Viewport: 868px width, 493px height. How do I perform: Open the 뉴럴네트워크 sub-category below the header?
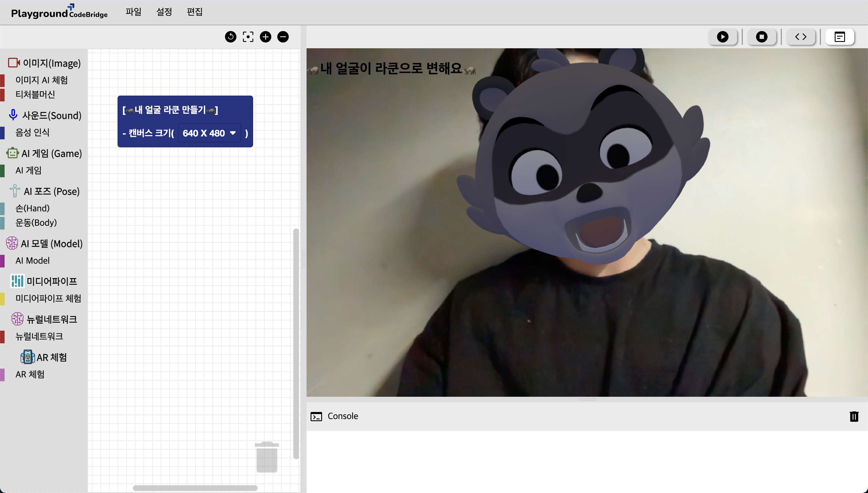pos(39,336)
